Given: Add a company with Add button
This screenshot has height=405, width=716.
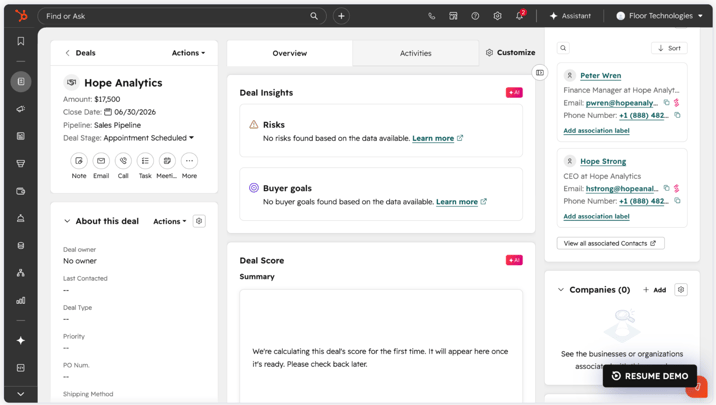Looking at the screenshot, I should [x=654, y=290].
